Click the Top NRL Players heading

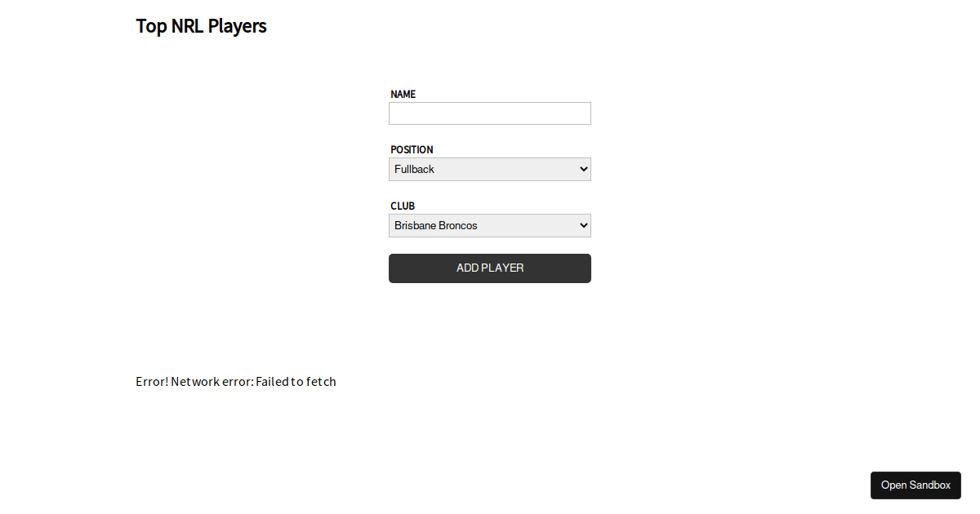[201, 26]
